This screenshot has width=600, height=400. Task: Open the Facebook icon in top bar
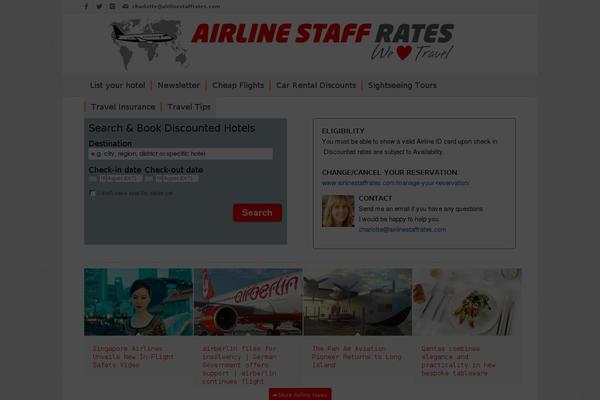[86, 7]
